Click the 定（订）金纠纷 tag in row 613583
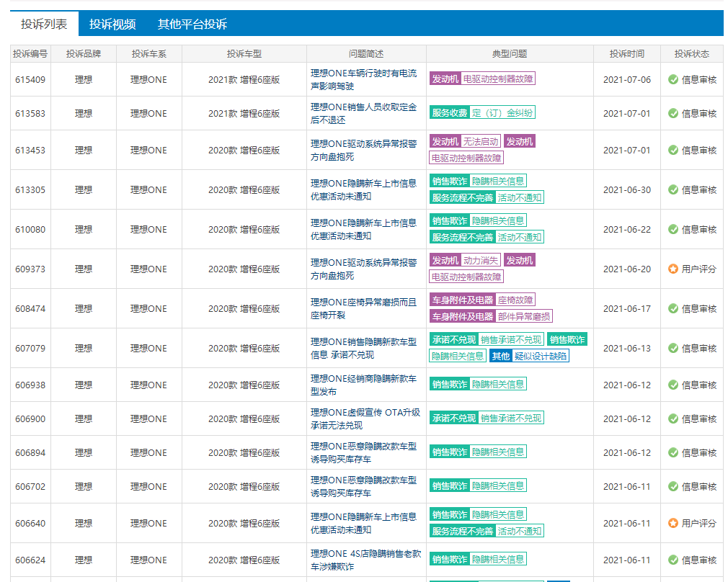This screenshot has height=582, width=728. pyautogui.click(x=502, y=112)
